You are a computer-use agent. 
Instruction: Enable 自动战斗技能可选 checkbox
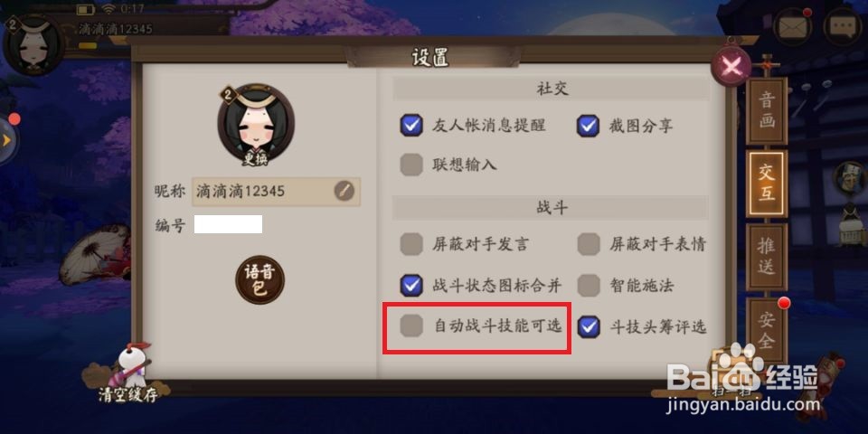click(411, 325)
